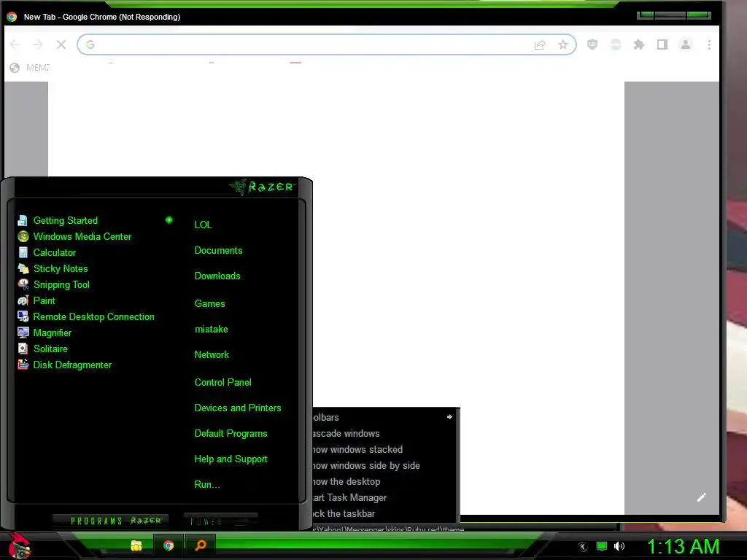Click Chrome's forward navigation arrow

coord(38,44)
